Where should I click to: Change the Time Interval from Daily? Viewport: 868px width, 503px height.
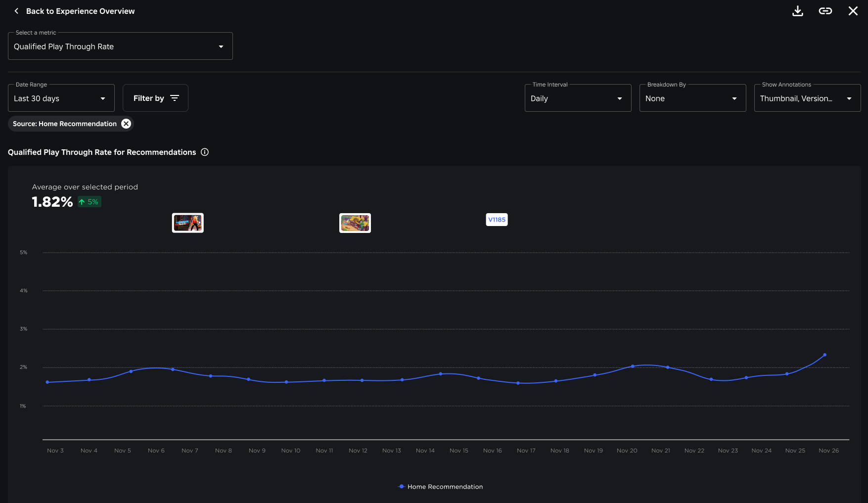click(x=578, y=98)
